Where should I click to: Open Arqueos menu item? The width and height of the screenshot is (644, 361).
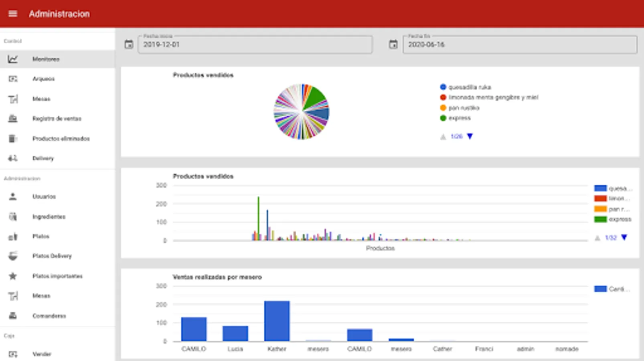57,79
